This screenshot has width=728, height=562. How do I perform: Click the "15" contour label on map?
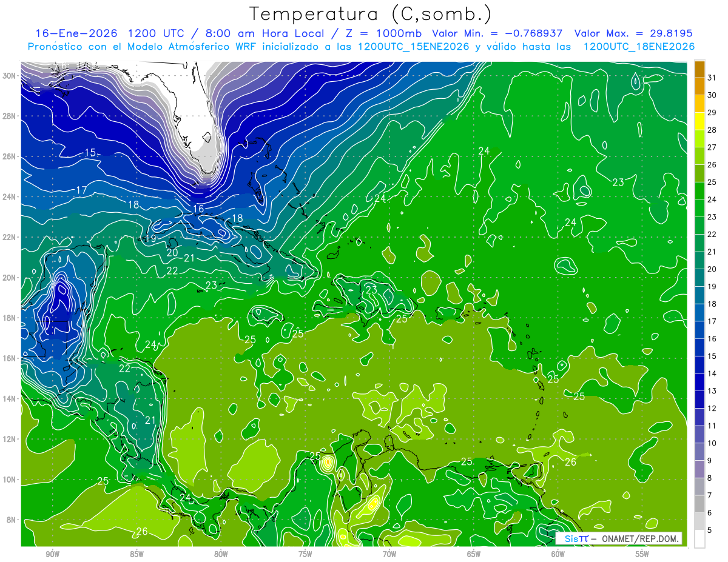click(90, 153)
